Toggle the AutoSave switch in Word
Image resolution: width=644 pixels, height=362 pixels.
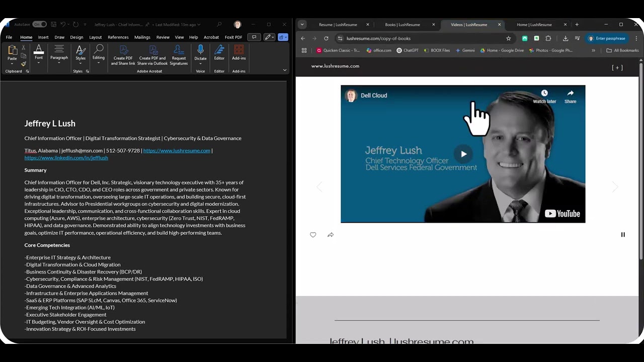(39, 24)
